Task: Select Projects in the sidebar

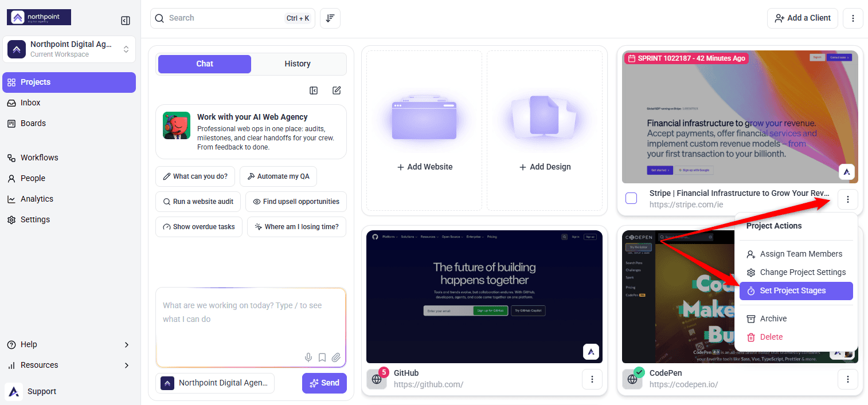Action: tap(69, 82)
